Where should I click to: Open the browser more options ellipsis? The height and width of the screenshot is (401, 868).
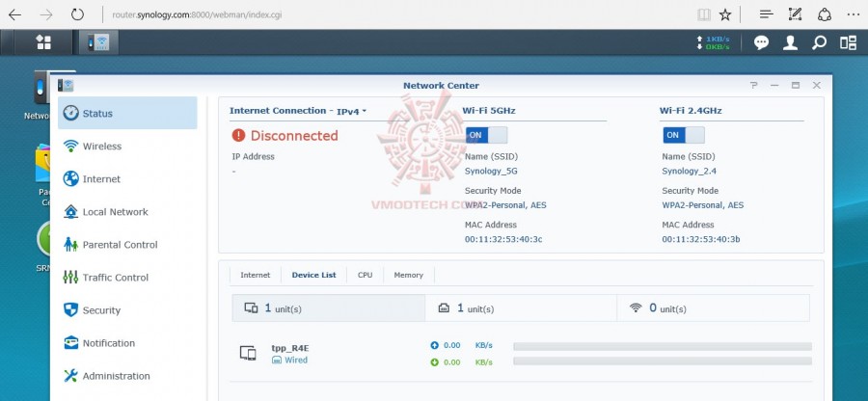(x=854, y=14)
